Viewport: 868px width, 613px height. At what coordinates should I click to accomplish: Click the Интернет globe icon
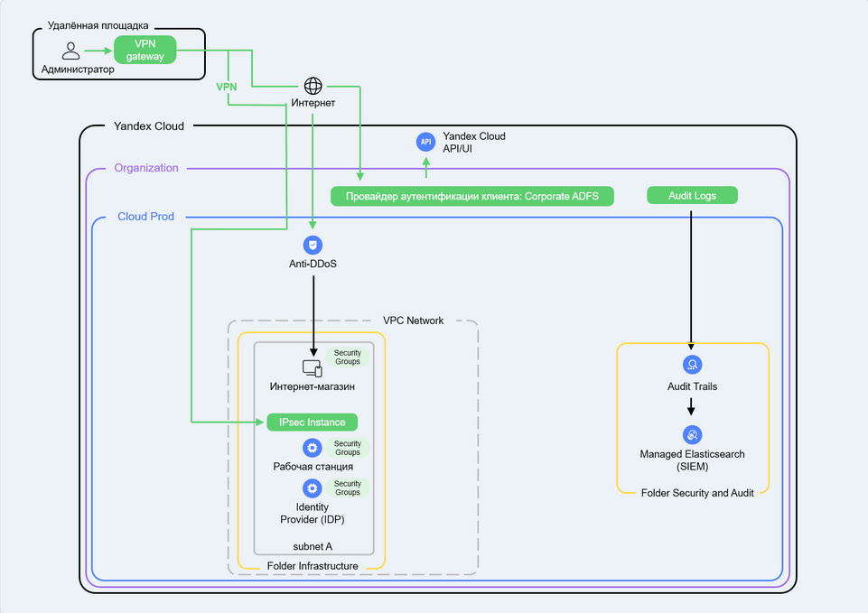(313, 86)
